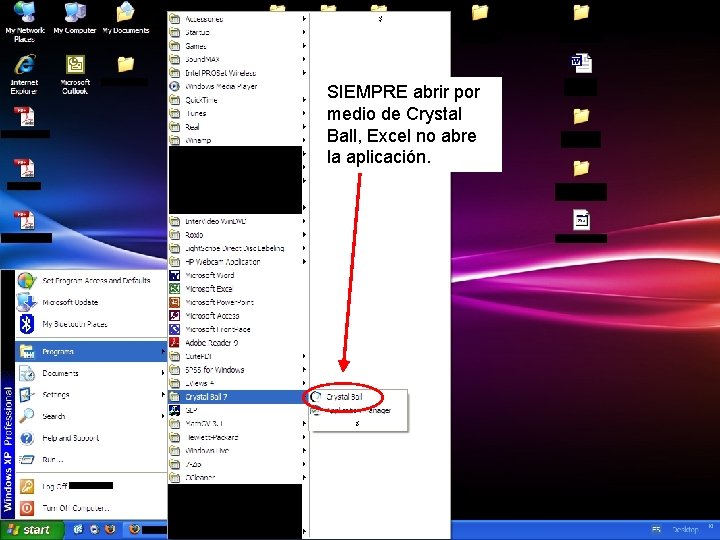The height and width of the screenshot is (540, 720).
Task: Launch Windows Media Player from Programs
Action: point(238,86)
